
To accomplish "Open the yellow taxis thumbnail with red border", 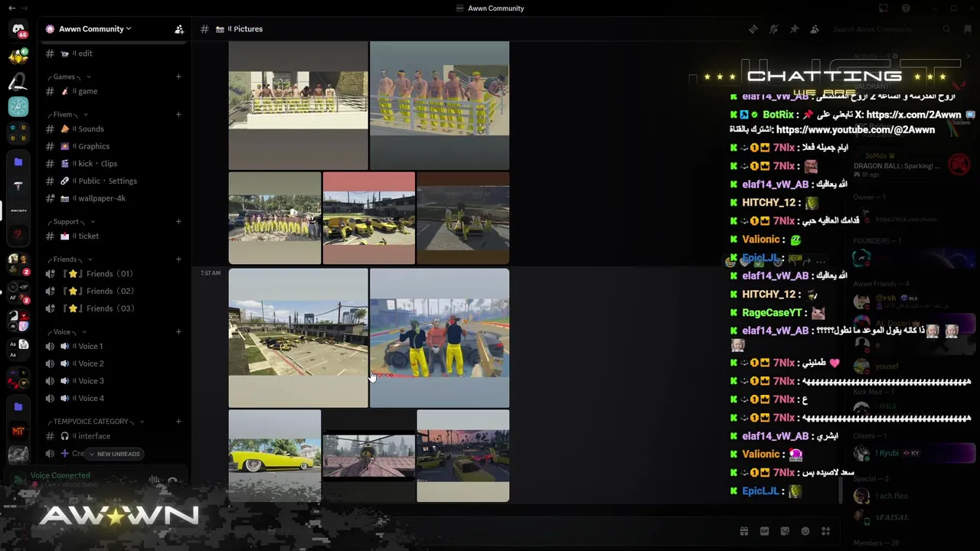I will (x=369, y=218).
